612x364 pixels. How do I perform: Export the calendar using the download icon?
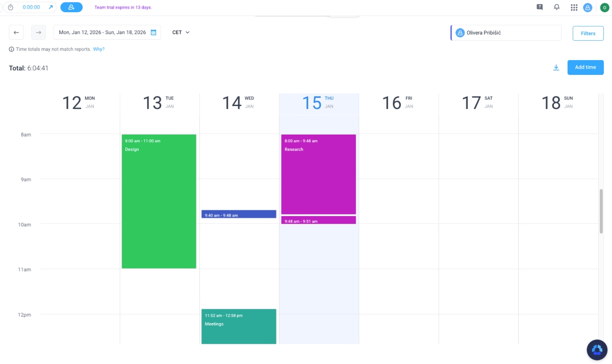pos(556,67)
